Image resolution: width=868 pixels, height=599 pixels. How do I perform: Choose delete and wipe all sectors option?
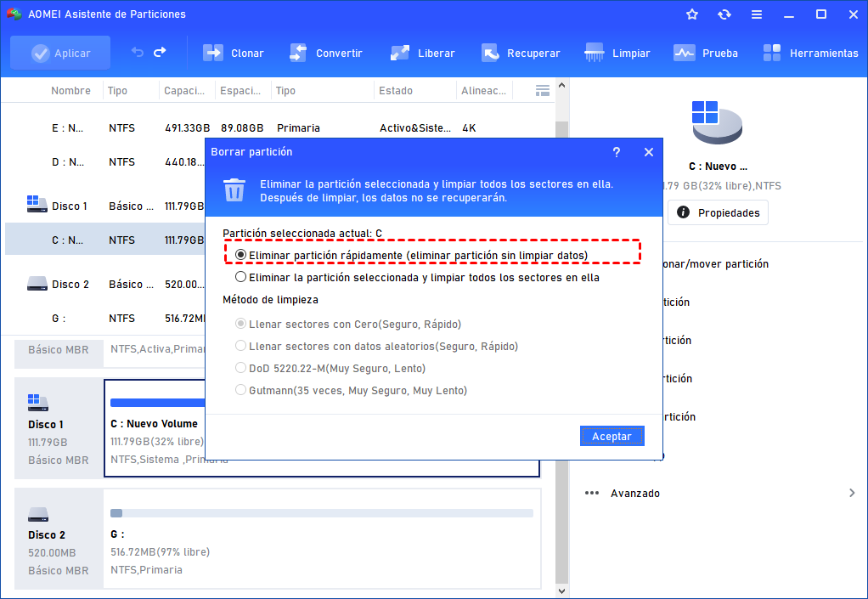point(240,276)
